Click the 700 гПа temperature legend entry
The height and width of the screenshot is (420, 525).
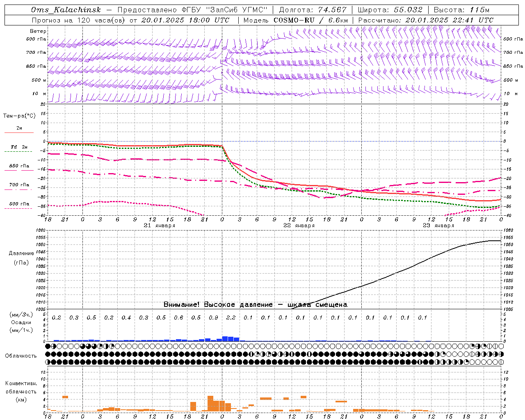19,187
